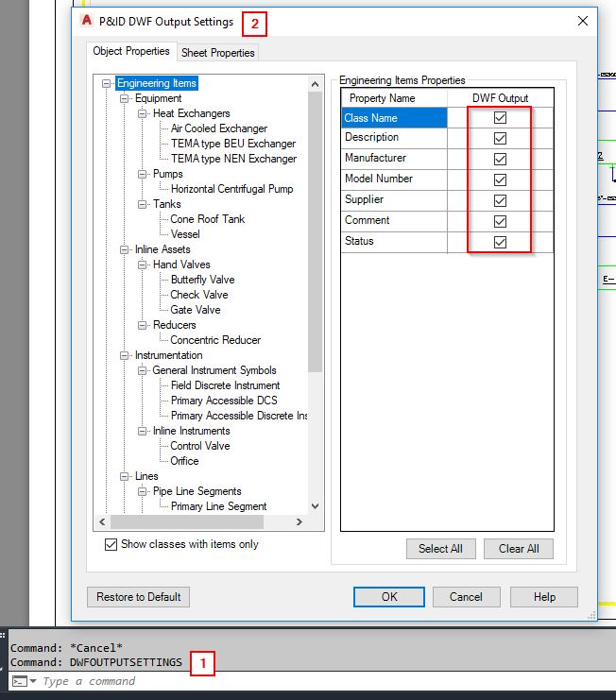Select Orifice in the tree
This screenshot has width=616, height=700.
click(x=184, y=461)
